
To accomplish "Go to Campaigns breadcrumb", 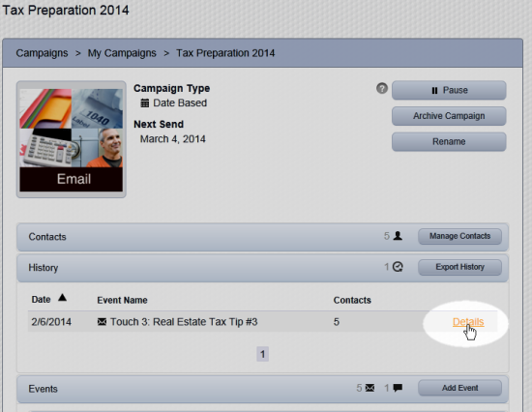I will pos(42,53).
